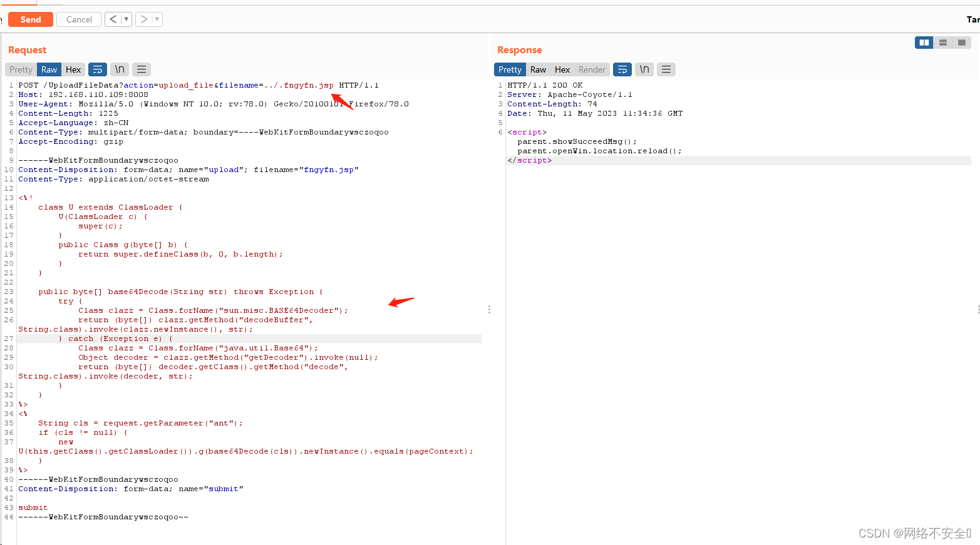Click the splitter handle between Request and Response
This screenshot has height=545, width=980.
(x=489, y=310)
